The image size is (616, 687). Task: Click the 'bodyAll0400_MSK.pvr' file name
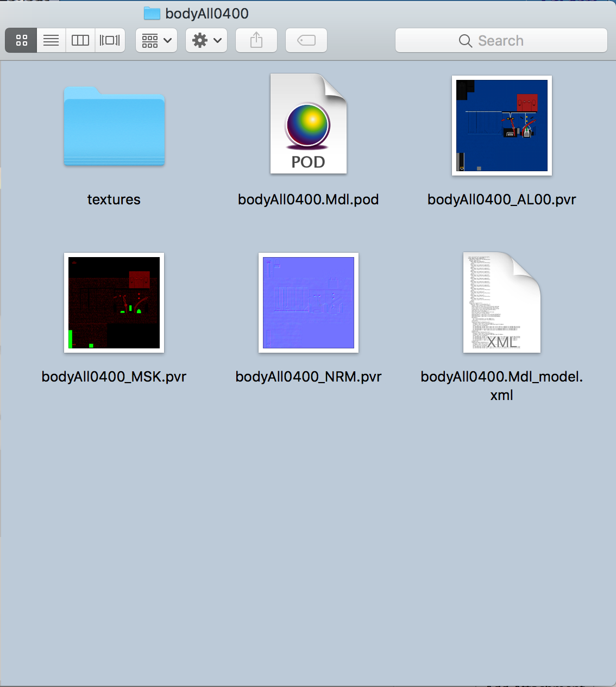(114, 377)
